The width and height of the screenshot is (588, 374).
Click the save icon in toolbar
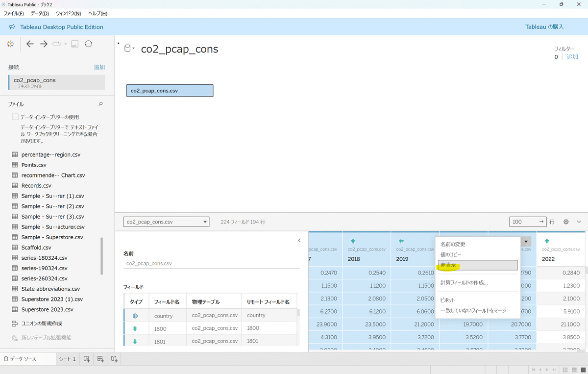(x=75, y=44)
